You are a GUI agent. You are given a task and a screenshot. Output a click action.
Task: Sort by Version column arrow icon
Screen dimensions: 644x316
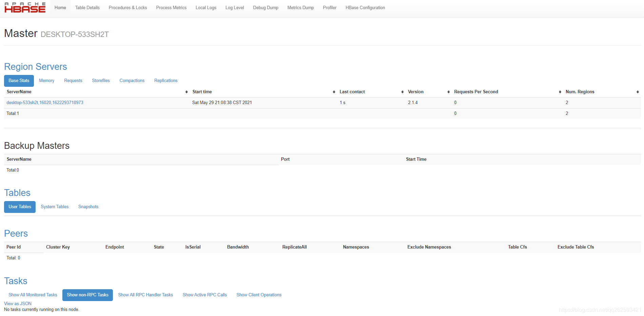click(448, 92)
